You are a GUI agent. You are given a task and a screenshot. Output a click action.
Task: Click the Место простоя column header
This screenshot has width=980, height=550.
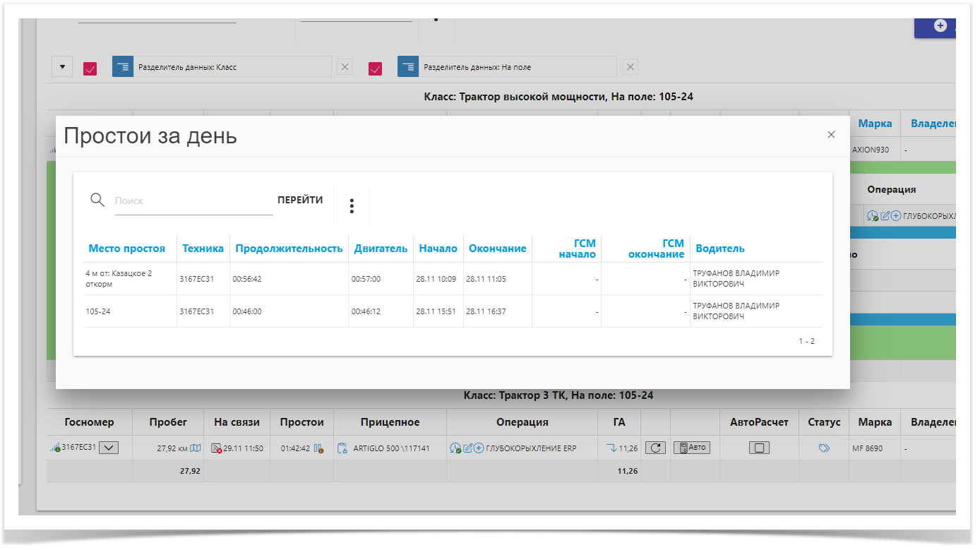(x=126, y=249)
